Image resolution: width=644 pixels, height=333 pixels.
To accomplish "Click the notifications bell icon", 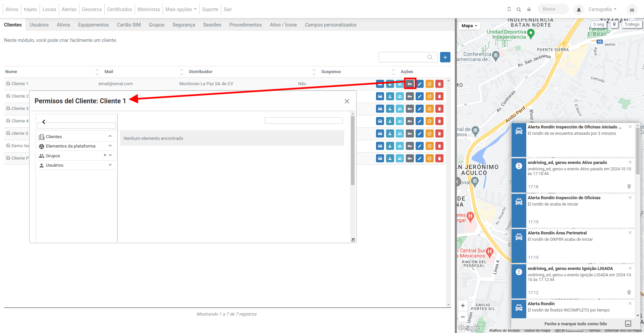I will pos(579,10).
